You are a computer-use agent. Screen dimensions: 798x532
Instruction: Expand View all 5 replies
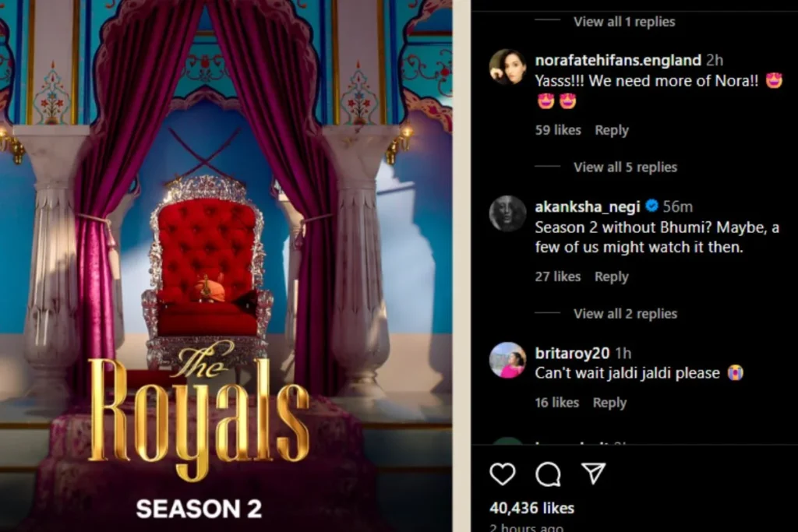click(625, 167)
